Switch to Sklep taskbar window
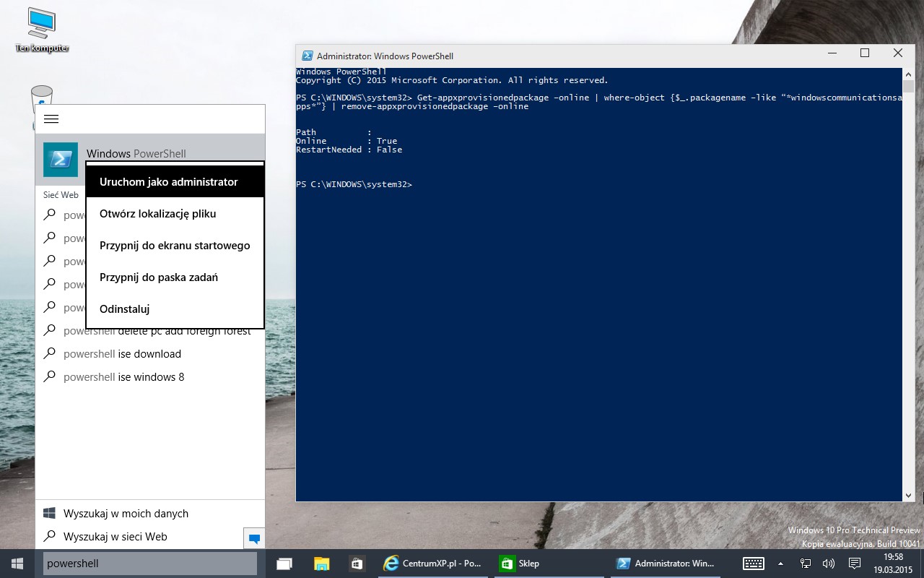Image resolution: width=924 pixels, height=578 pixels. click(549, 564)
